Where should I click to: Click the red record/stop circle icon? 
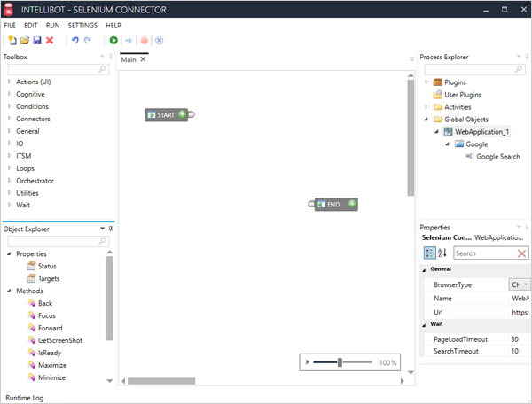coord(144,41)
